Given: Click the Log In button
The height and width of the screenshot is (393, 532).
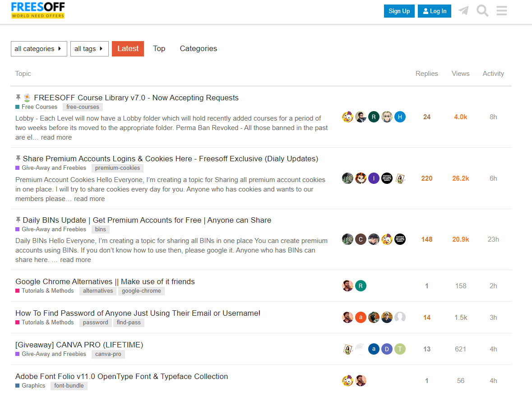Looking at the screenshot, I should 434,11.
